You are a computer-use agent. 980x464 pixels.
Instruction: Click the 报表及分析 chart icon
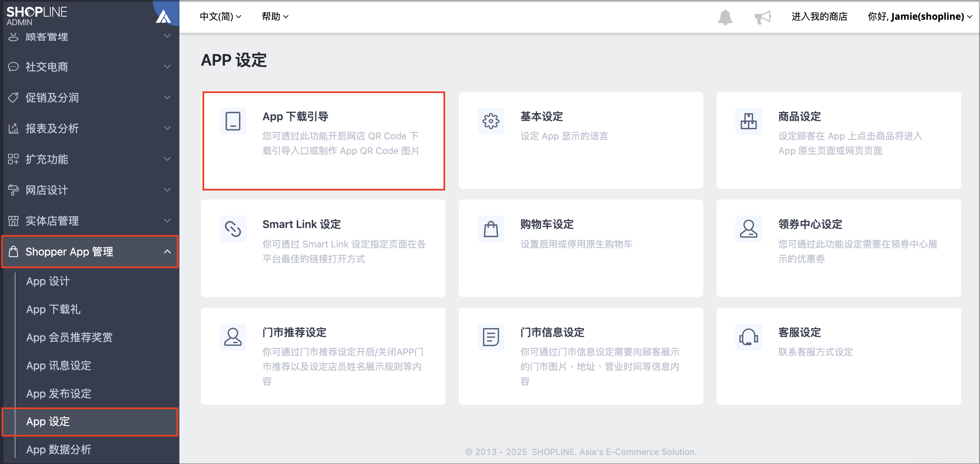[x=13, y=129]
